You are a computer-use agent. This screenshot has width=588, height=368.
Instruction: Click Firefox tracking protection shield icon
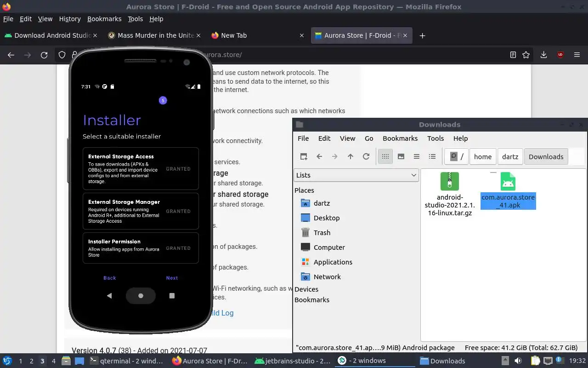pyautogui.click(x=62, y=55)
